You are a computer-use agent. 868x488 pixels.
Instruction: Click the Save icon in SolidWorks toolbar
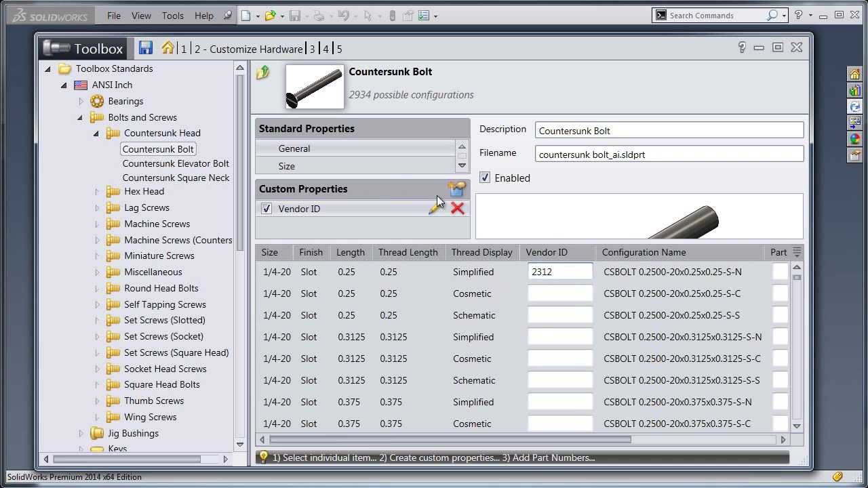(295, 16)
